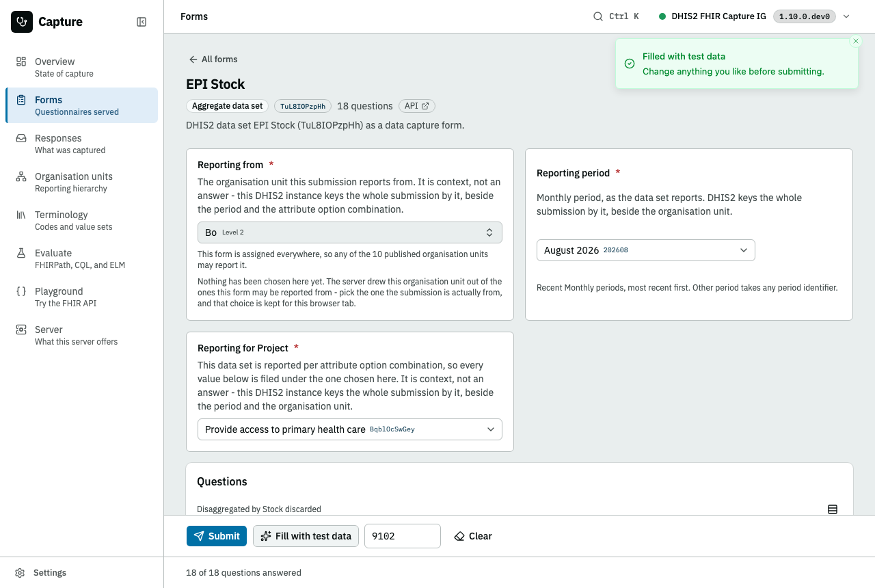
Task: Click the Playground braces icon
Action: 21,291
